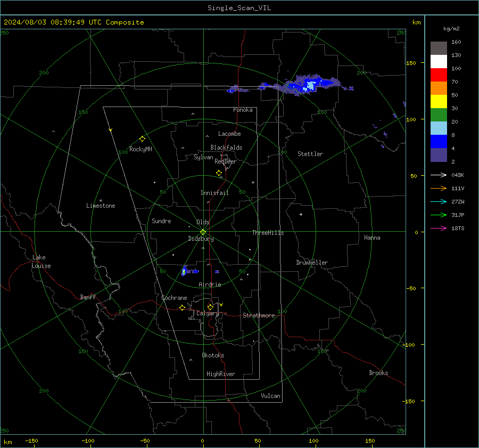Click the Single_Scan_VIL title
Image resolution: width=479 pixels, height=448 pixels.
239,8
